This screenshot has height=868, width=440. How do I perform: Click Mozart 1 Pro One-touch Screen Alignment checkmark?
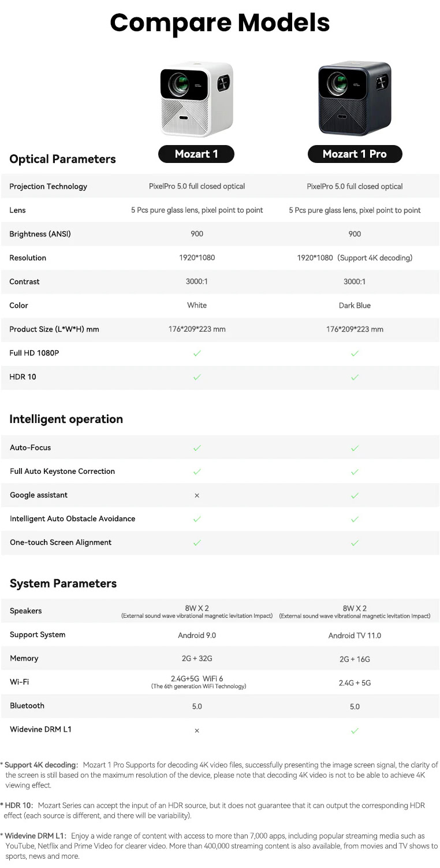tap(355, 543)
